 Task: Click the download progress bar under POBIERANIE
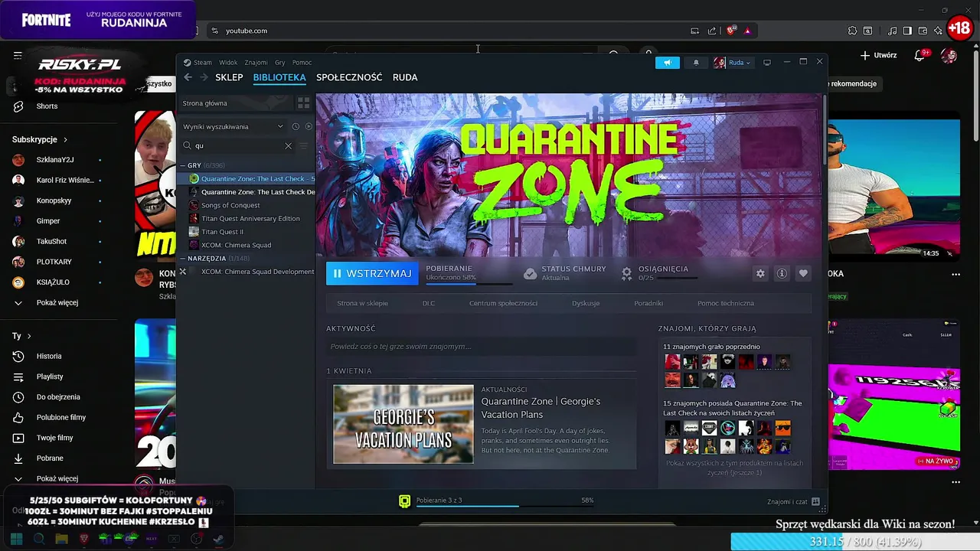pyautogui.click(x=469, y=284)
